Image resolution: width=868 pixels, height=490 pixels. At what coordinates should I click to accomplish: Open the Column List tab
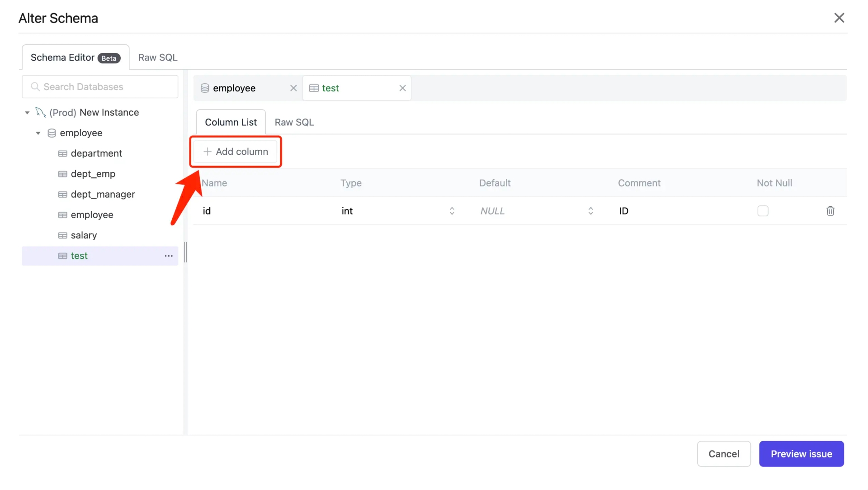click(231, 122)
